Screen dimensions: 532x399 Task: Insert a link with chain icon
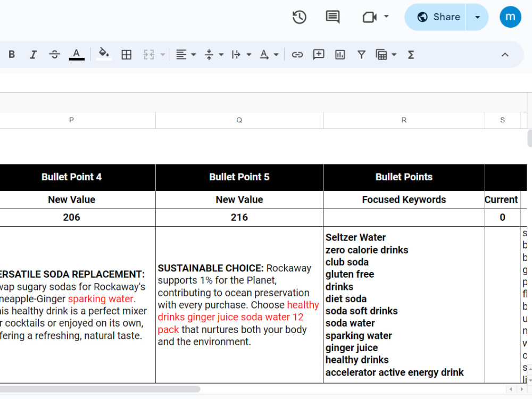pyautogui.click(x=297, y=55)
